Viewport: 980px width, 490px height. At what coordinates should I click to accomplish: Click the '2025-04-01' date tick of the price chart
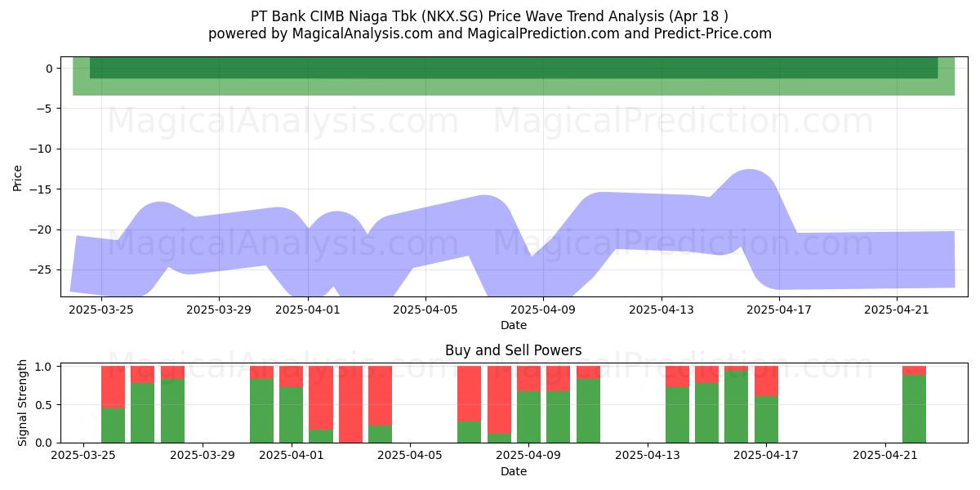308,310
